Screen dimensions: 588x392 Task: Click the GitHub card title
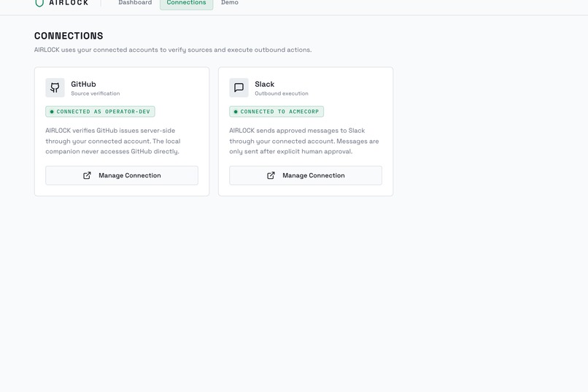[83, 84]
